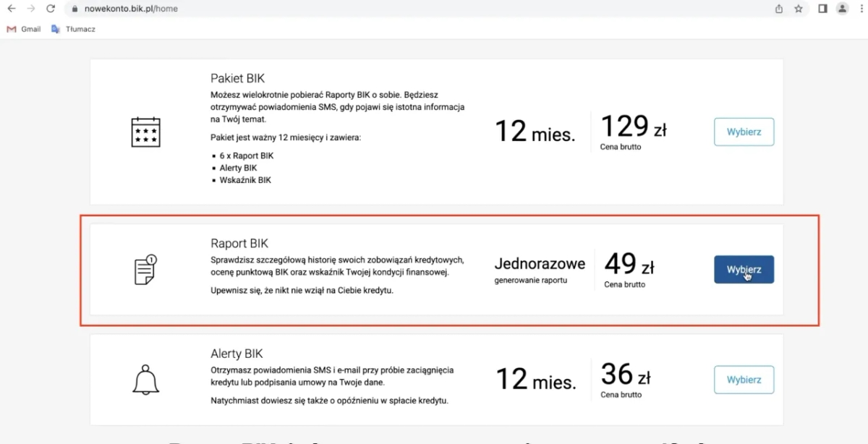Choose the Alerty BIK 36 zł plan
The width and height of the screenshot is (868, 444).
pos(744,380)
